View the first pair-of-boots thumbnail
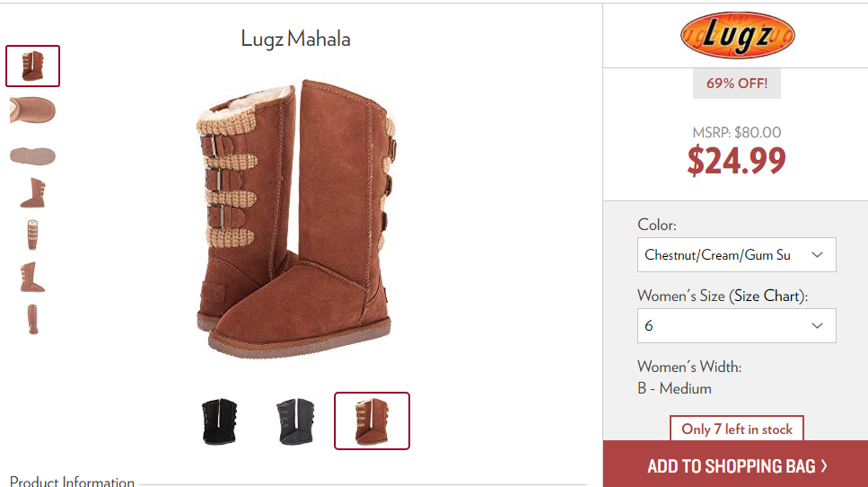This screenshot has width=868, height=487. pos(32,66)
